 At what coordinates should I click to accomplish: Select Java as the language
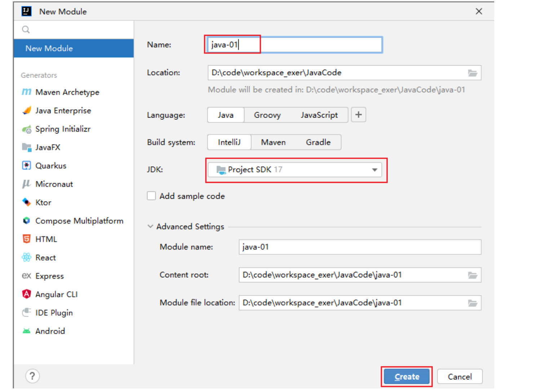click(x=226, y=115)
